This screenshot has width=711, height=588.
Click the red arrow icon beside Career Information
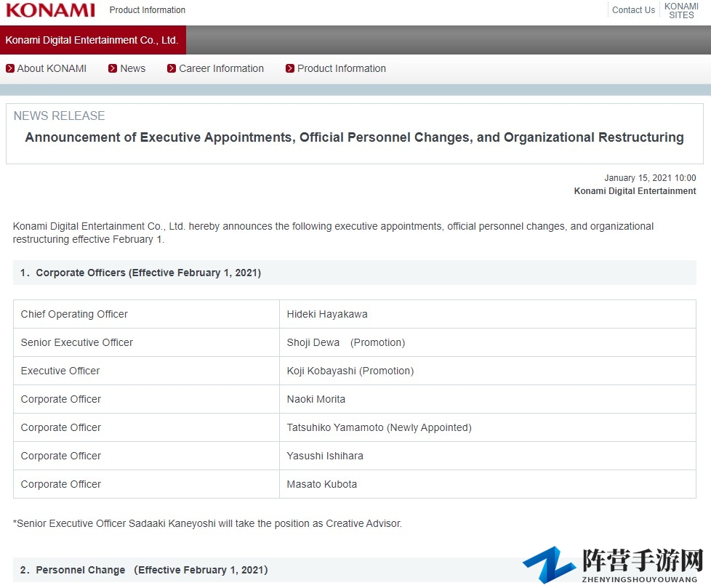pos(172,68)
